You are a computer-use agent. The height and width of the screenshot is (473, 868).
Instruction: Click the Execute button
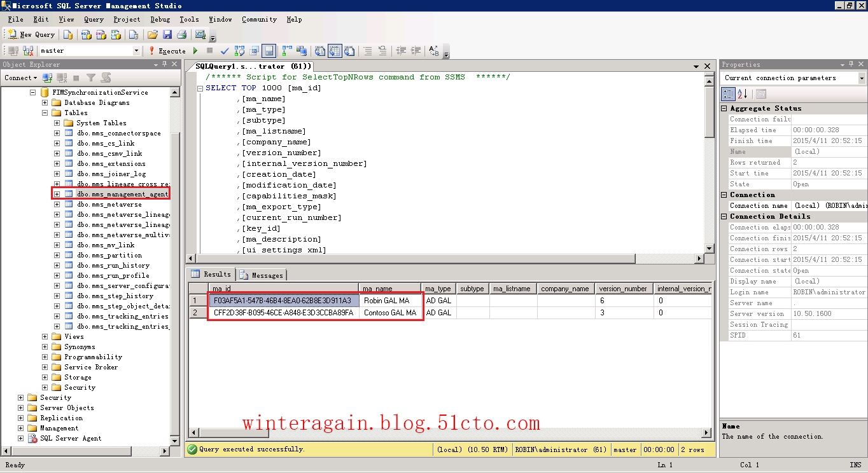[167, 50]
